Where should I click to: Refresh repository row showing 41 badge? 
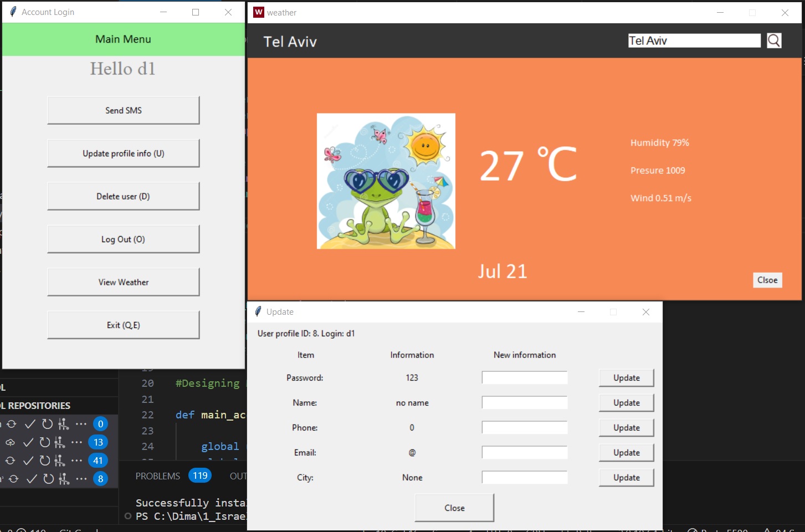click(x=45, y=461)
